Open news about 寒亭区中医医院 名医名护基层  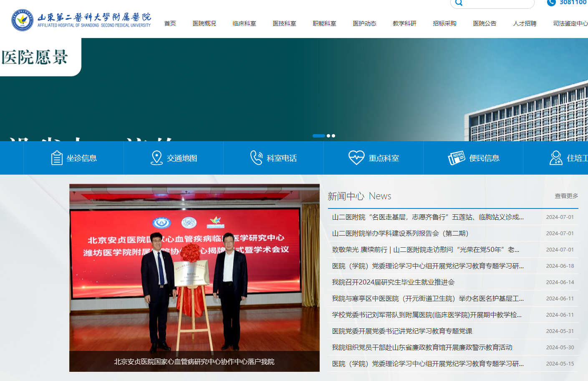tap(428, 299)
